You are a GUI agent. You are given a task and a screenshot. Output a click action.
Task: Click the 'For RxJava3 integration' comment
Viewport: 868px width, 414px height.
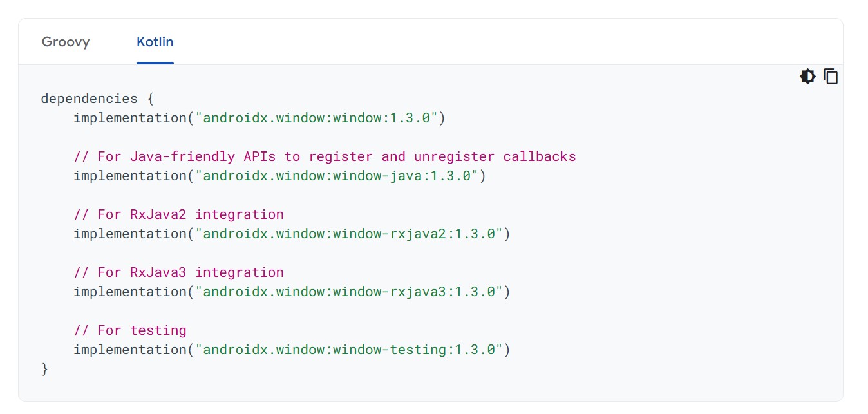coord(178,272)
